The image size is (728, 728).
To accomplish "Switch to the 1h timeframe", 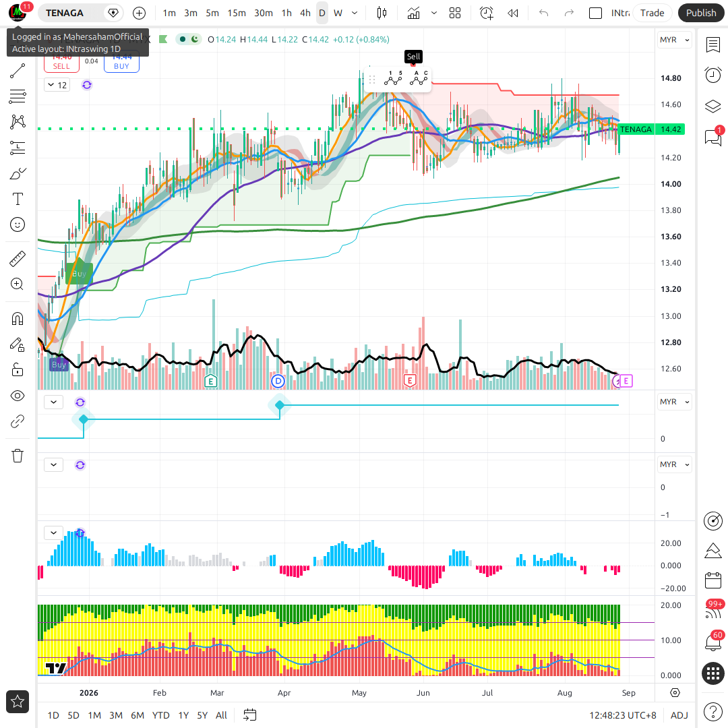I will pos(287,13).
